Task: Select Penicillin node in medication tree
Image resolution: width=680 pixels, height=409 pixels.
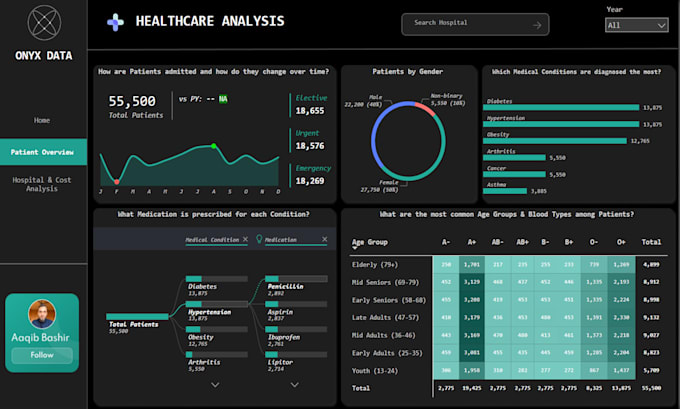Action: [296, 279]
